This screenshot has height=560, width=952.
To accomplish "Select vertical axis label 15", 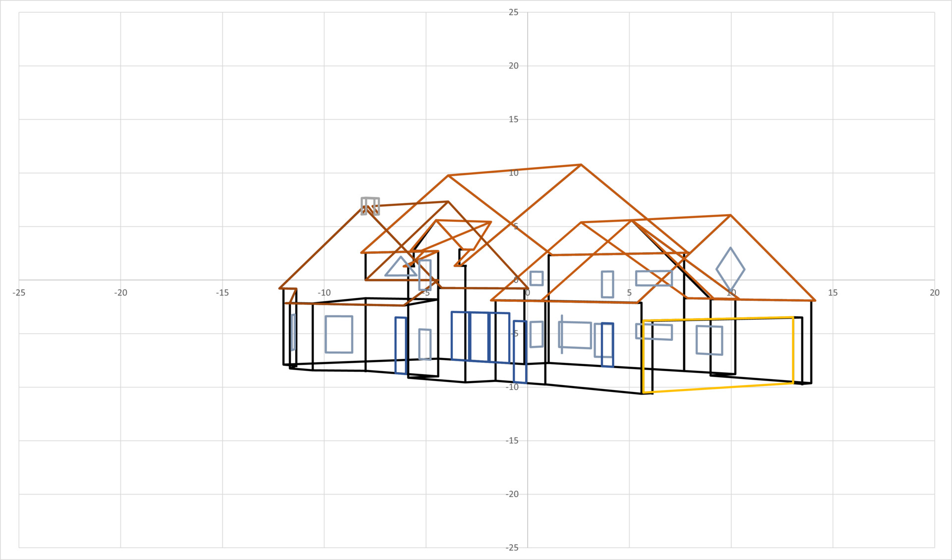I will (513, 119).
